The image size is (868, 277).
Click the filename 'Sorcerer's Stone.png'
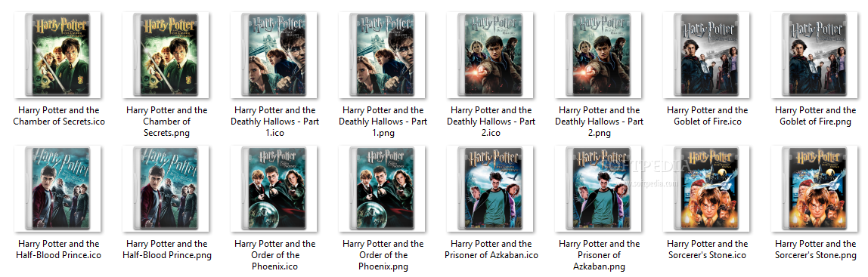coord(816,249)
